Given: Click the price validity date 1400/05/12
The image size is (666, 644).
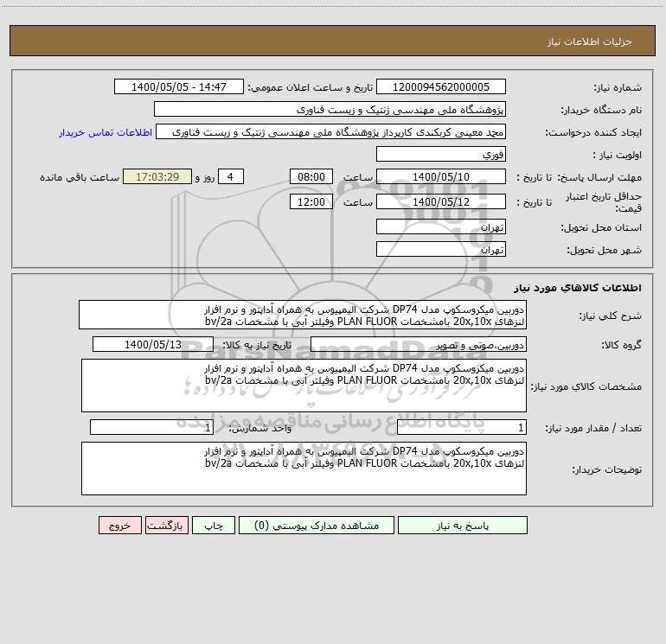Looking at the screenshot, I should 441,201.
